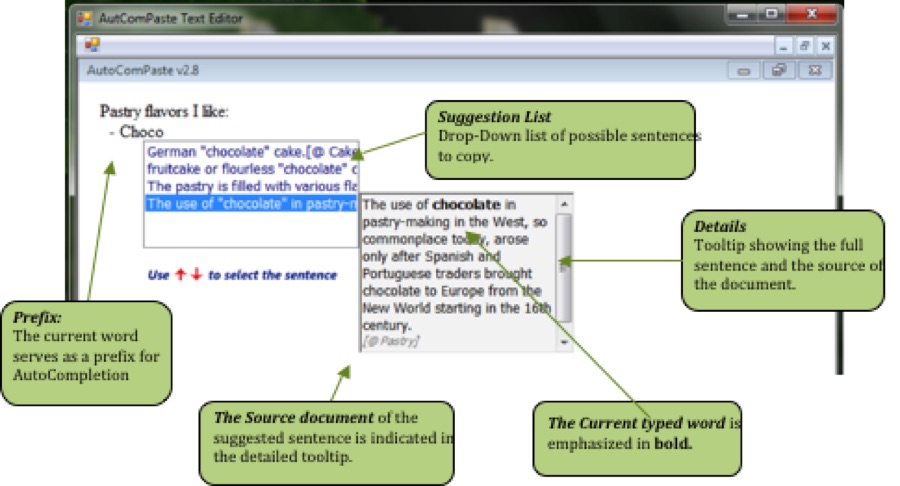Click the AutComPaste Text Editor title bar icon
The height and width of the screenshot is (486, 900).
coord(84,18)
